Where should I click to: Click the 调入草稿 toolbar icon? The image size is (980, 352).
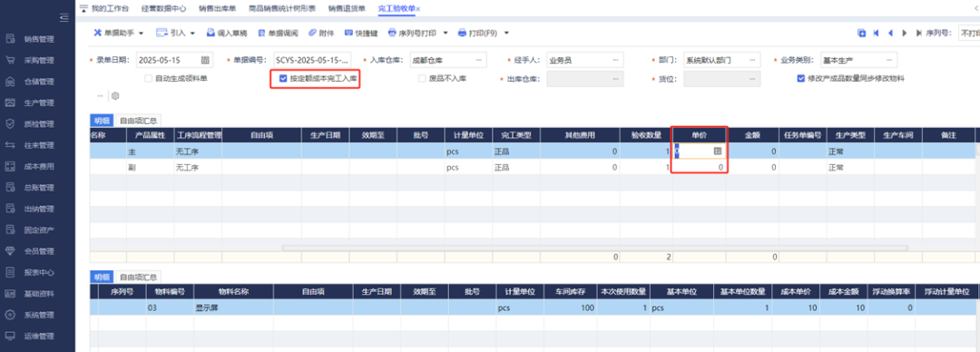(x=211, y=33)
